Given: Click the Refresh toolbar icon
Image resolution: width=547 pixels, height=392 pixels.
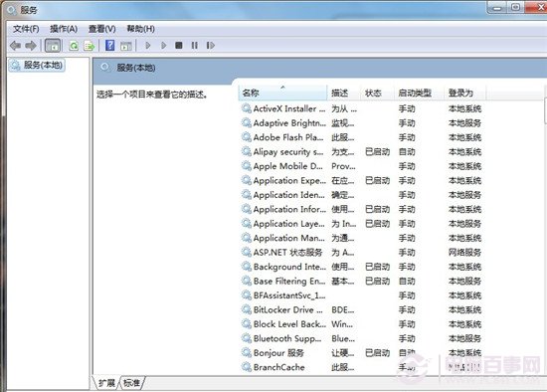Looking at the screenshot, I should pos(74,46).
